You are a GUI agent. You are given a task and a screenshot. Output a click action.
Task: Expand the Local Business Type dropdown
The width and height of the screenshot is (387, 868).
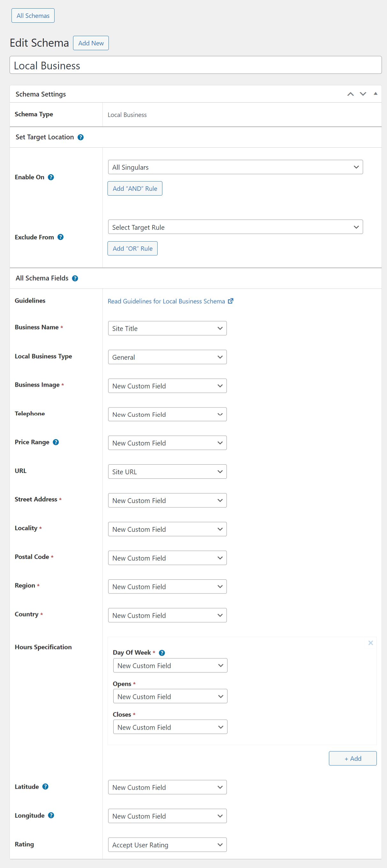[x=167, y=357]
